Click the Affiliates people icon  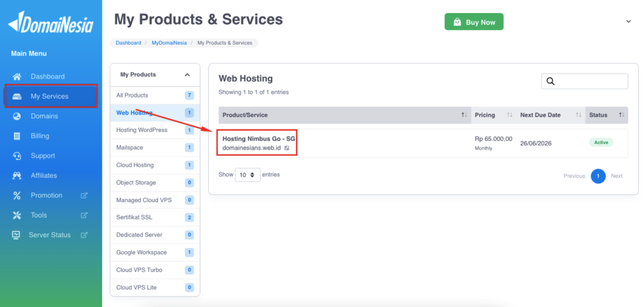click(17, 176)
